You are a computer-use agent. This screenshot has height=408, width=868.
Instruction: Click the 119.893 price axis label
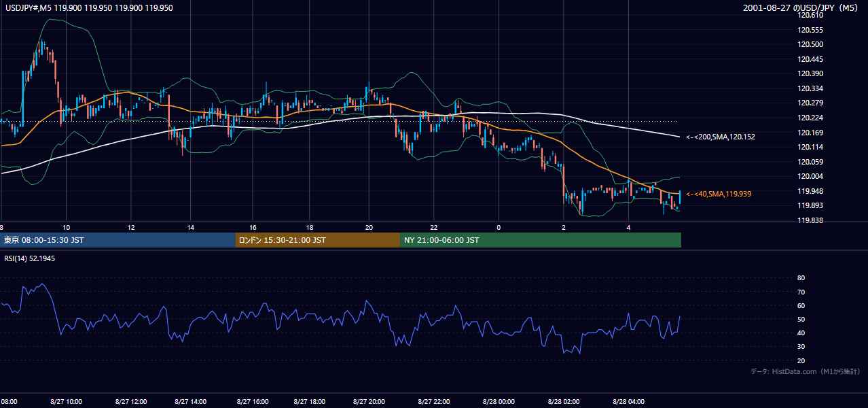coord(810,205)
